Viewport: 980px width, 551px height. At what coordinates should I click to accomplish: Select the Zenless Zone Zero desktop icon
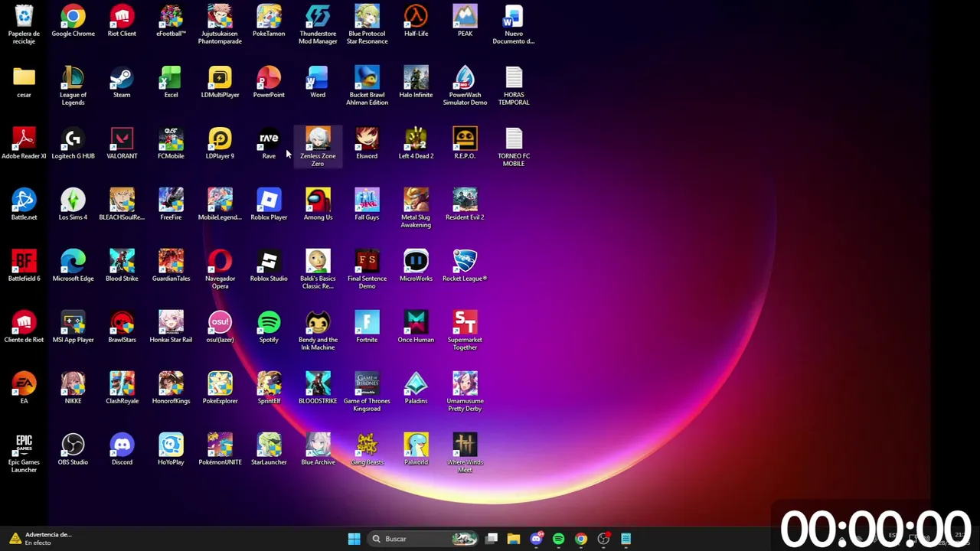[x=318, y=147]
